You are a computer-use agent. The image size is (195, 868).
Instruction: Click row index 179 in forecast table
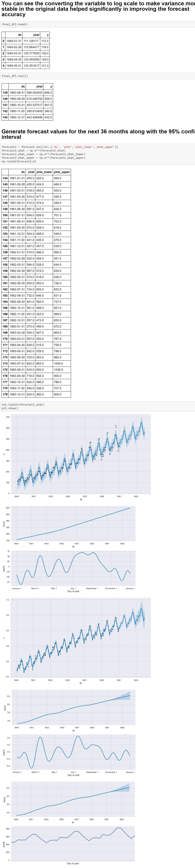[x=5, y=394]
